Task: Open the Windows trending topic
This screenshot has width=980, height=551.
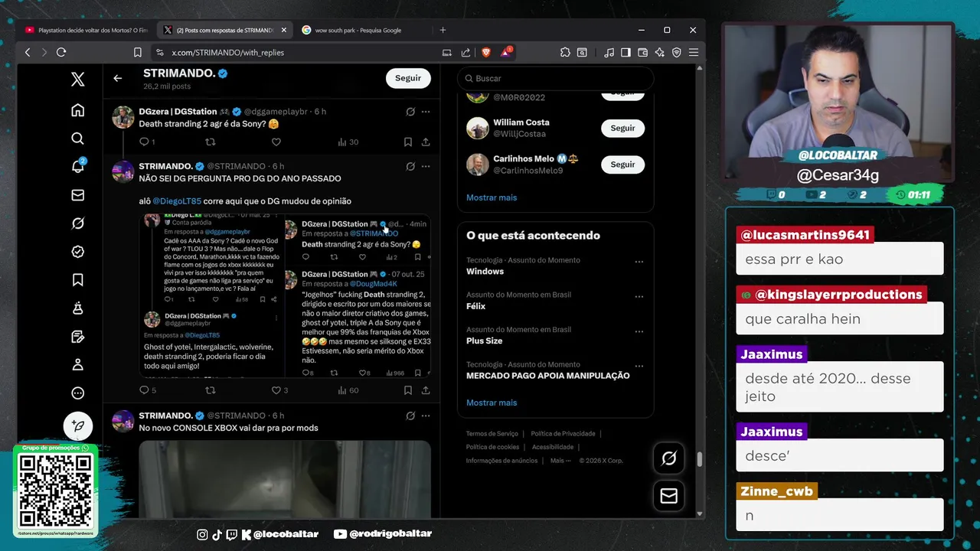Action: point(485,272)
